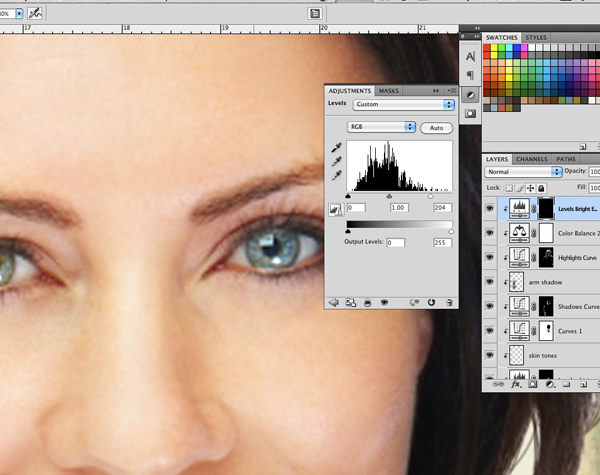600x475 pixels.
Task: Click the Auto levels button
Action: click(x=436, y=128)
